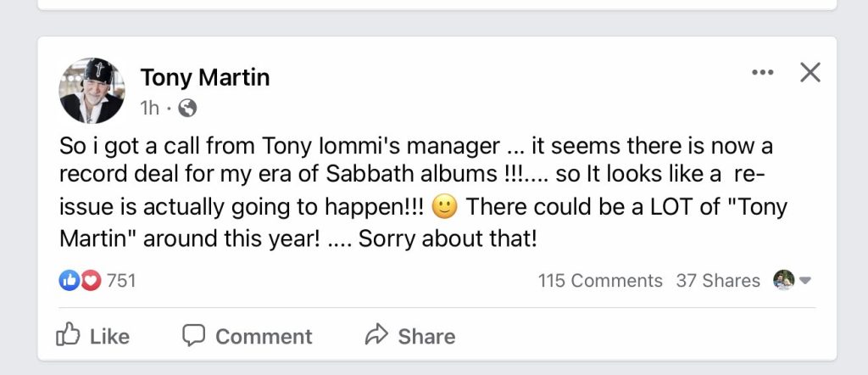Click the speech bubble comment icon

194,335
